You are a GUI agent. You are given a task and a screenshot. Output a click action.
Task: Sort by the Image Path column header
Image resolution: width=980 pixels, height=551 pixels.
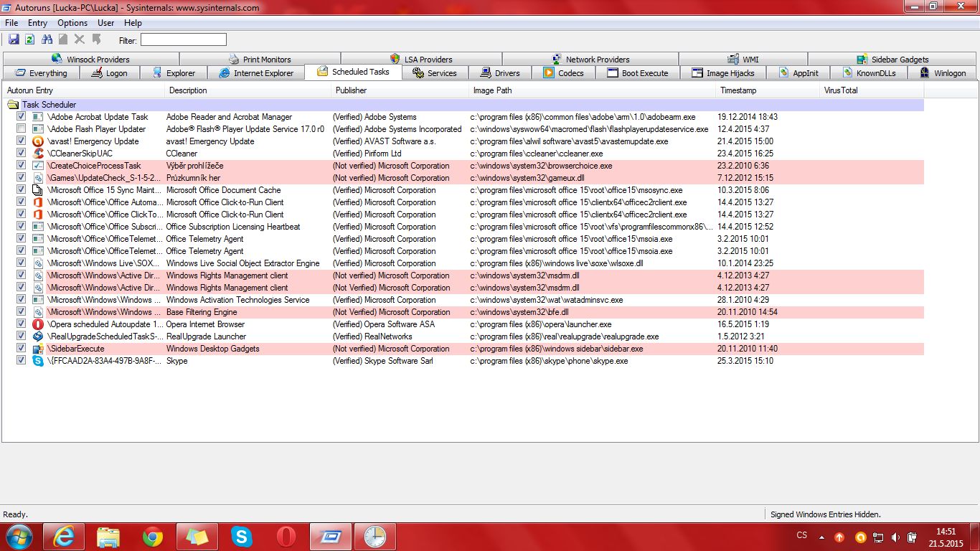(x=593, y=90)
